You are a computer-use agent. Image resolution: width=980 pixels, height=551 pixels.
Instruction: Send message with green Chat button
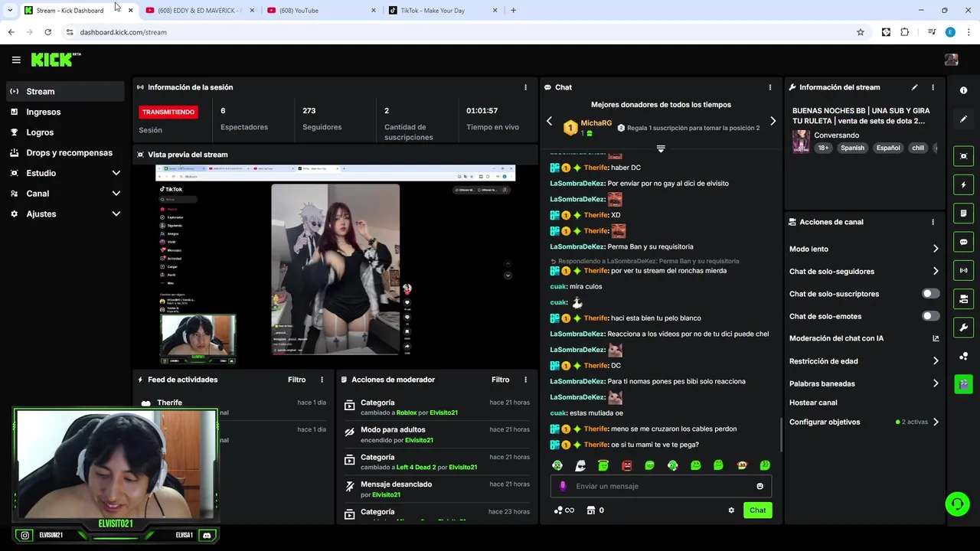point(757,510)
